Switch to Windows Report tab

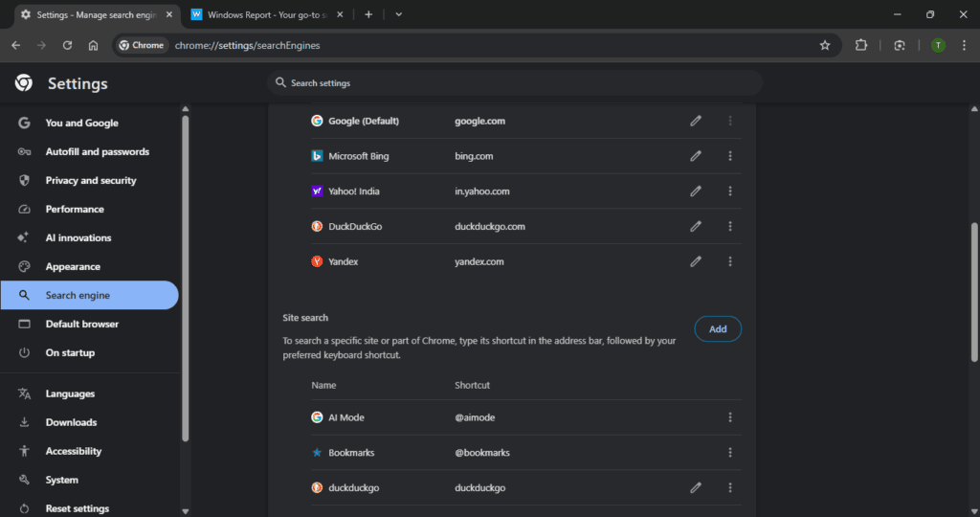point(268,14)
